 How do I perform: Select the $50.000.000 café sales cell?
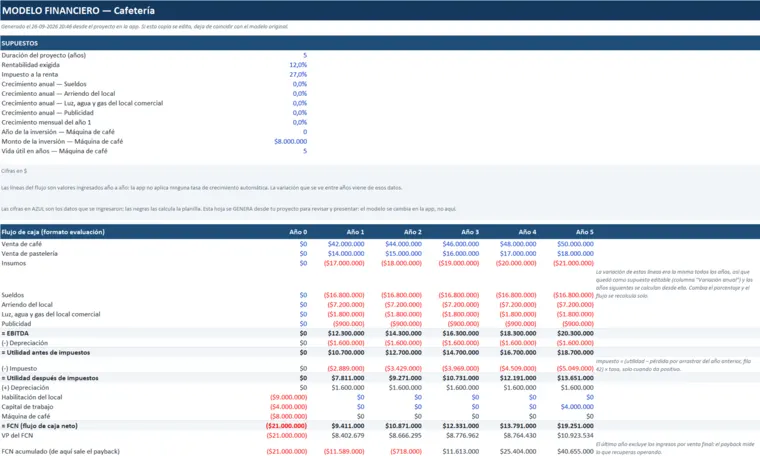click(x=575, y=244)
